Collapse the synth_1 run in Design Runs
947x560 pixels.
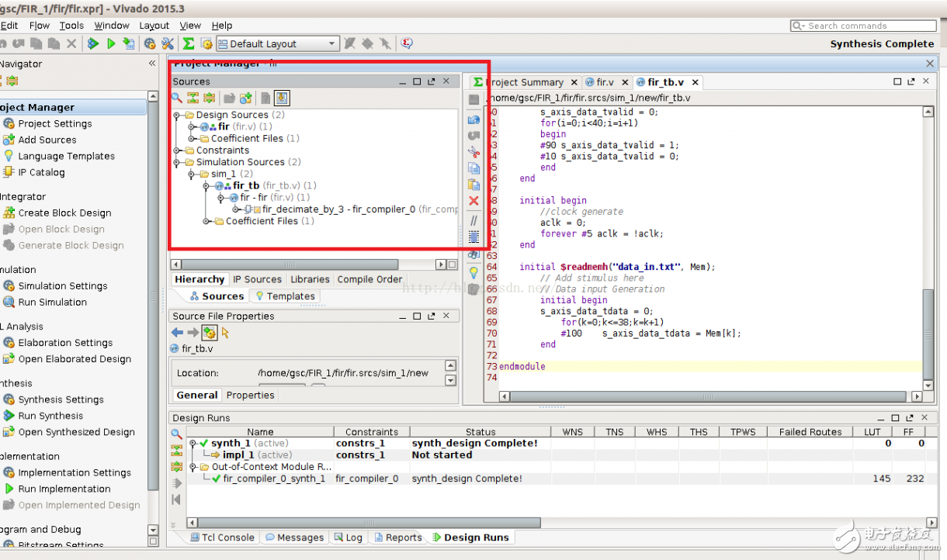coord(193,444)
